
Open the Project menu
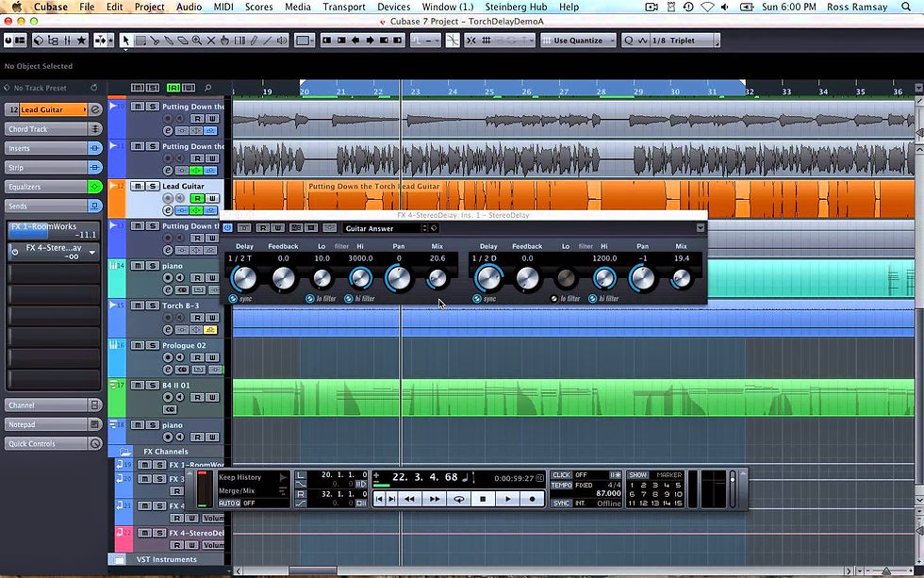[x=149, y=7]
